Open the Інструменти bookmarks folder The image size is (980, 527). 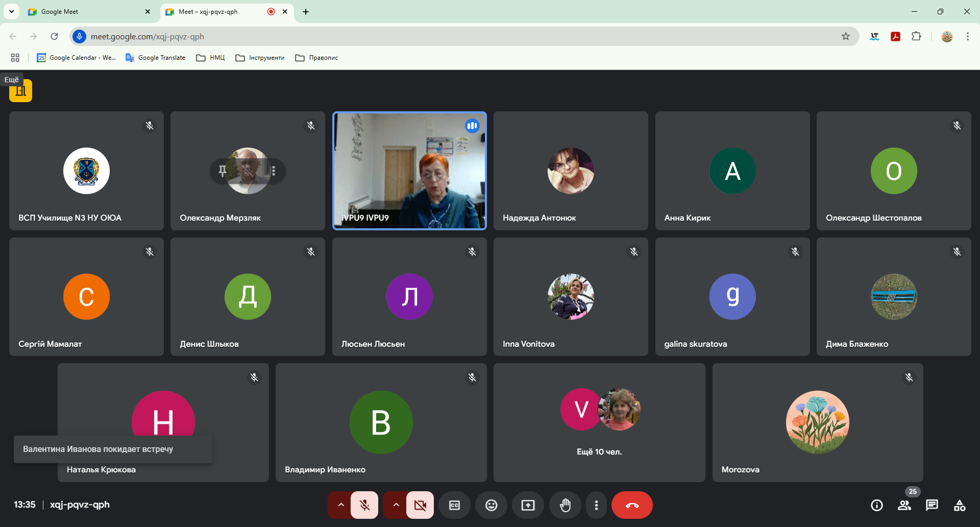pos(260,58)
